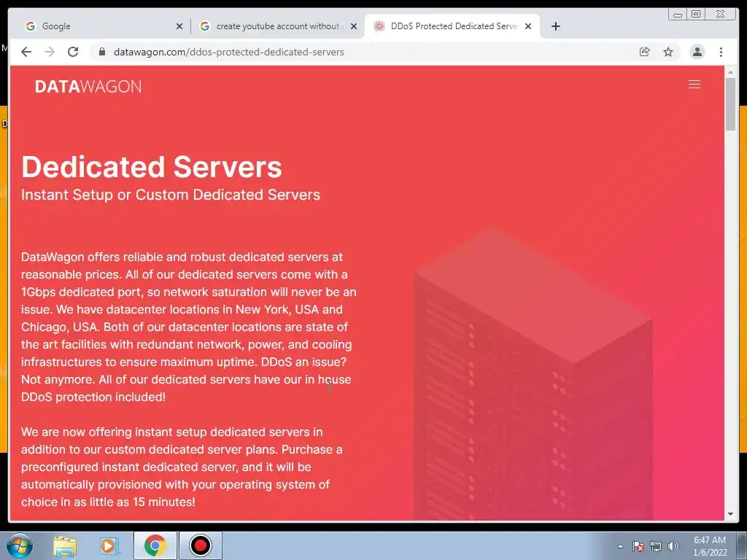Close the create youtube account tab

[x=354, y=26]
